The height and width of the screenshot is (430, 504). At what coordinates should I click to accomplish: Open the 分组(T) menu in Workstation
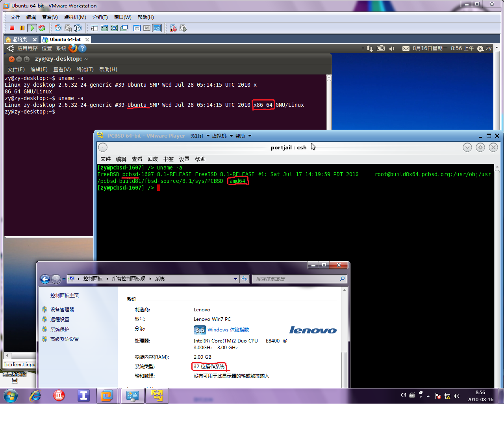pyautogui.click(x=100, y=17)
